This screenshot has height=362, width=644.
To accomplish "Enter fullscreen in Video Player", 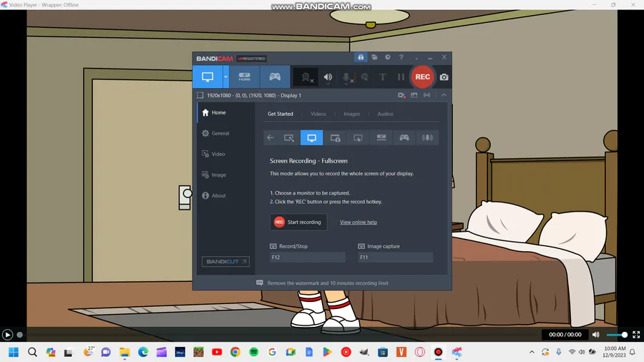I will click(x=636, y=335).
